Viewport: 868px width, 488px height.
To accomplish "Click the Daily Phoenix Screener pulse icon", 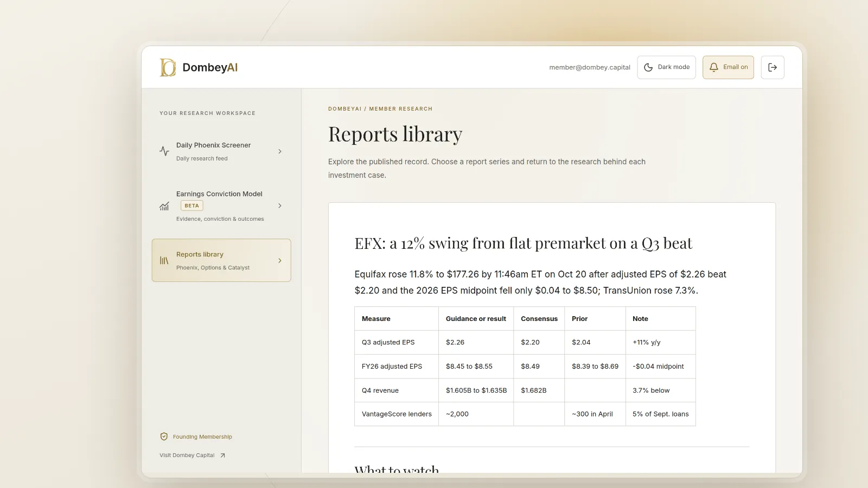I will pos(164,151).
